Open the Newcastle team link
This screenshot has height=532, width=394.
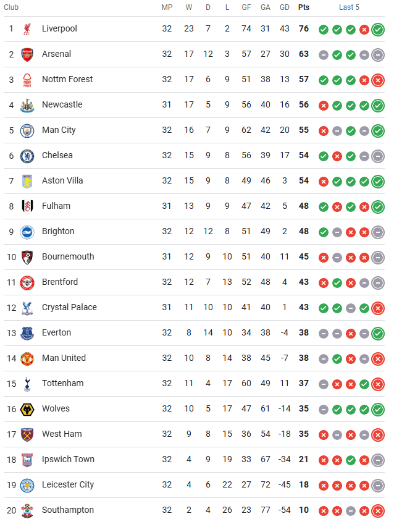tap(62, 104)
